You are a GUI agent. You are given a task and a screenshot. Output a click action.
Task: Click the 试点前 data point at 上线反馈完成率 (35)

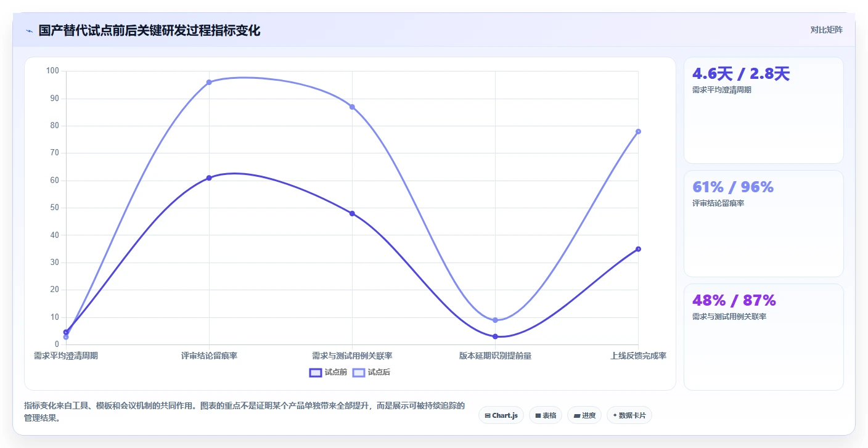638,249
